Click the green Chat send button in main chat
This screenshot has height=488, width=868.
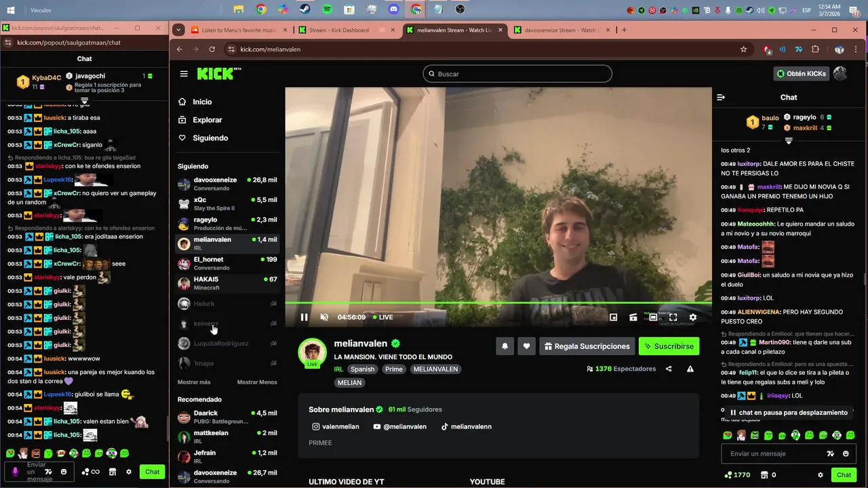tap(844, 475)
